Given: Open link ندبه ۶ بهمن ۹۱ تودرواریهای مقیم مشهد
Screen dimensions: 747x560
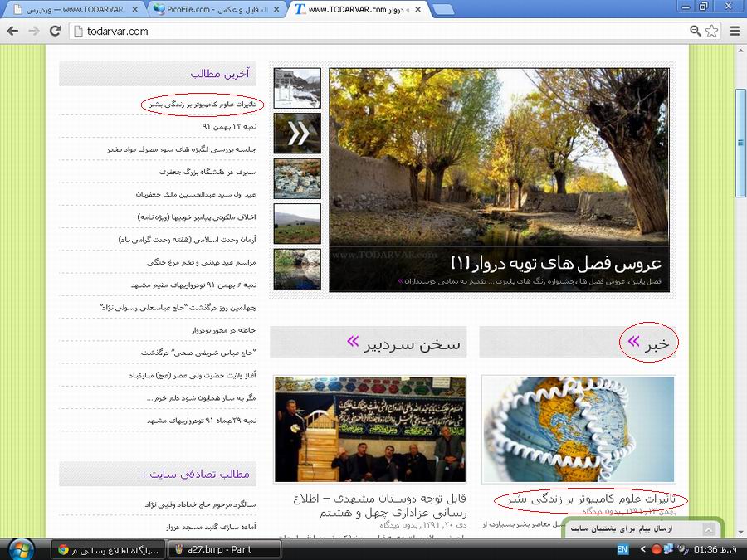Looking at the screenshot, I should tap(193, 285).
